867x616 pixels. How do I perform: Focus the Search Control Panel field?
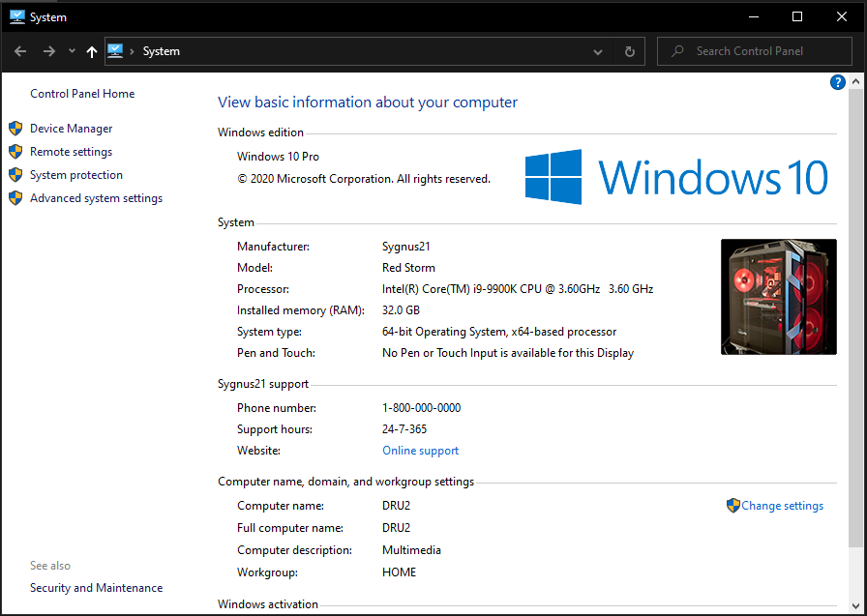(755, 51)
